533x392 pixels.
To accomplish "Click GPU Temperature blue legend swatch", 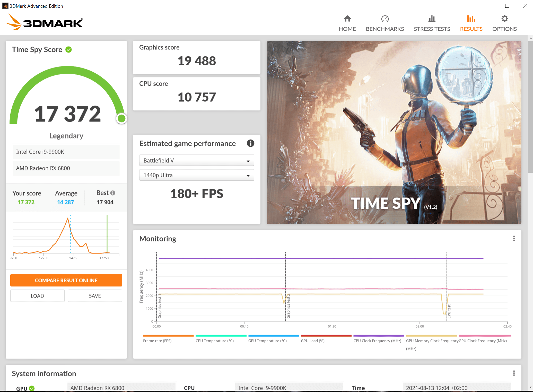I will point(273,336).
